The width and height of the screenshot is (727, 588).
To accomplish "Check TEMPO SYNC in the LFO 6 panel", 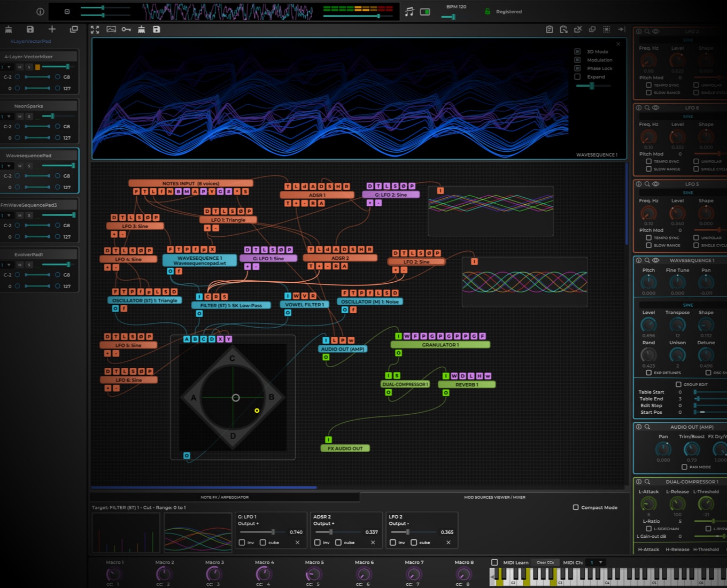I will click(x=649, y=161).
